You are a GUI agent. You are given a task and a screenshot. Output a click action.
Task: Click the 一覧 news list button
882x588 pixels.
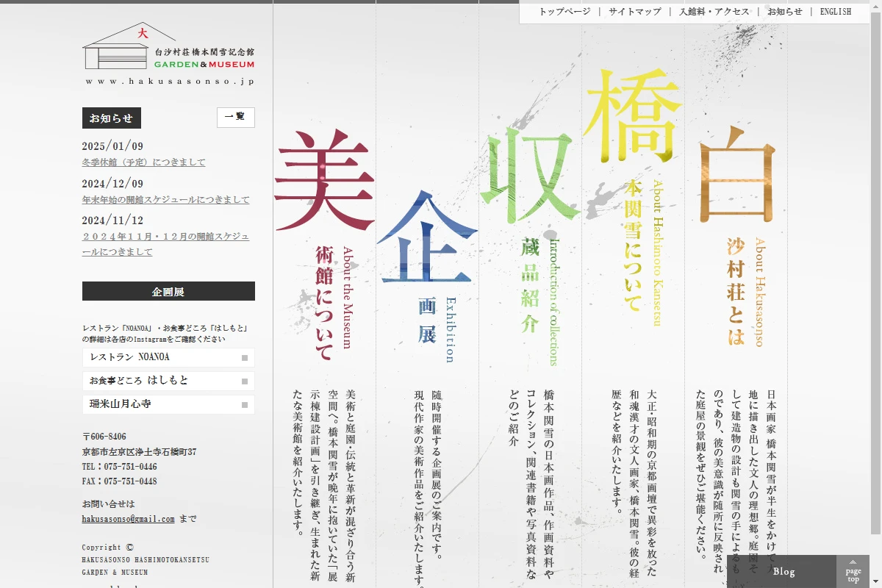(x=235, y=118)
